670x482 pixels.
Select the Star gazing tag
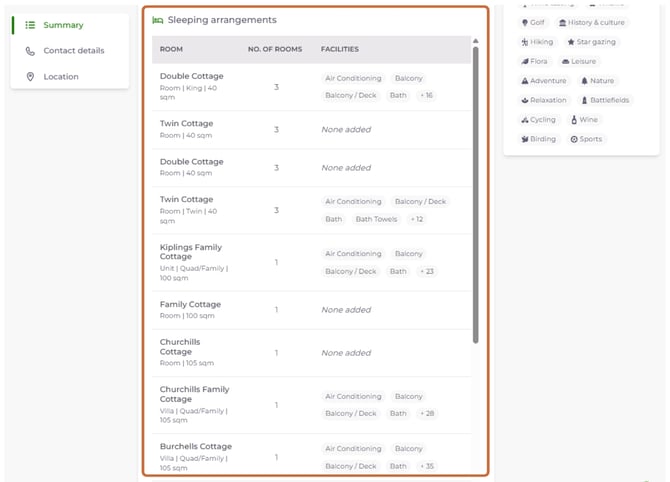[592, 42]
